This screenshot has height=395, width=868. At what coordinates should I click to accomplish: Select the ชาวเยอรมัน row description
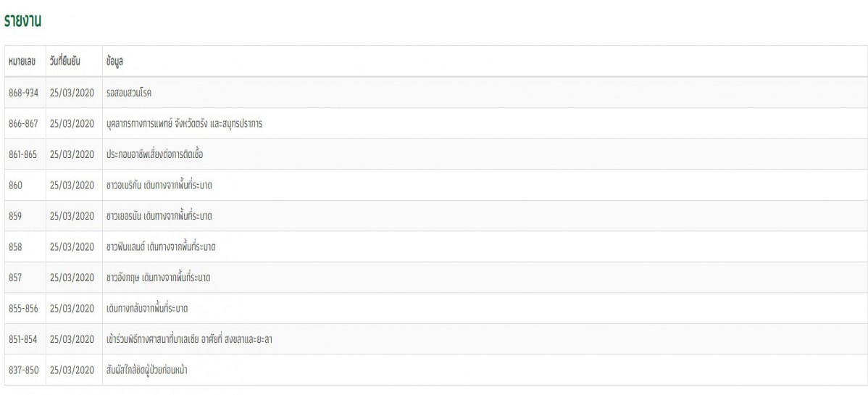[159, 216]
